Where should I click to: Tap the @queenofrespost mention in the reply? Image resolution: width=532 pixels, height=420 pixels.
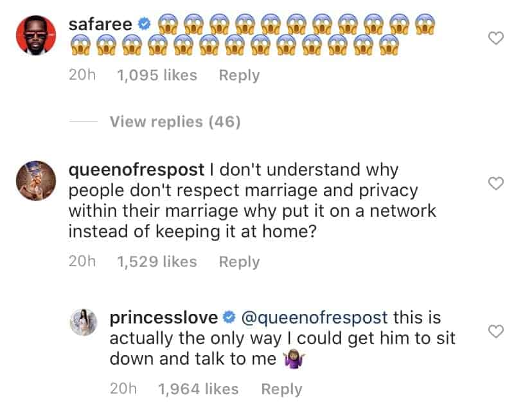click(314, 318)
